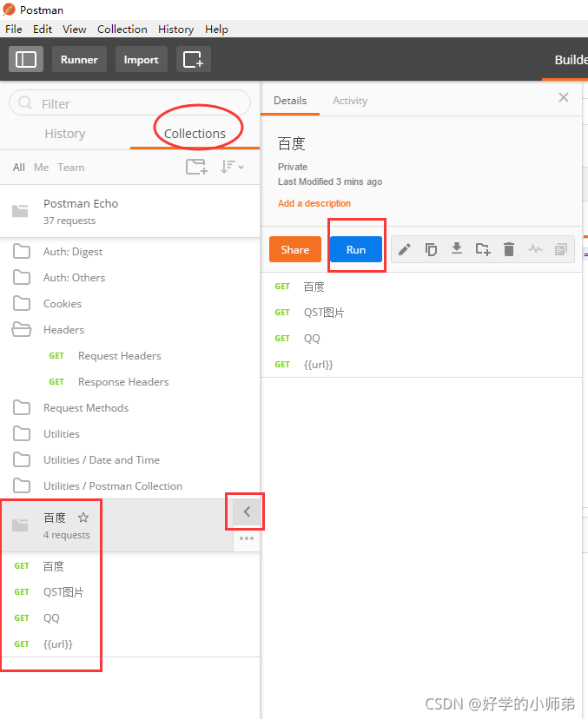
Task: Open the History menu
Action: (175, 29)
